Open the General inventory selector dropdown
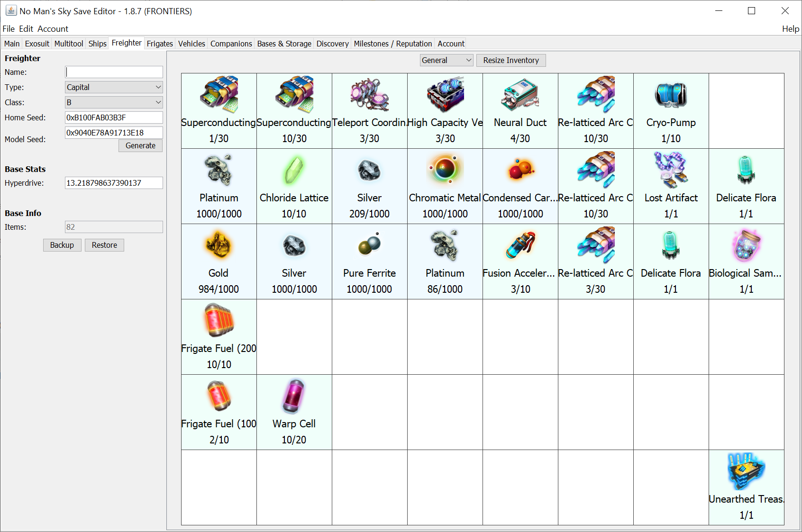This screenshot has width=802, height=532. [x=447, y=60]
